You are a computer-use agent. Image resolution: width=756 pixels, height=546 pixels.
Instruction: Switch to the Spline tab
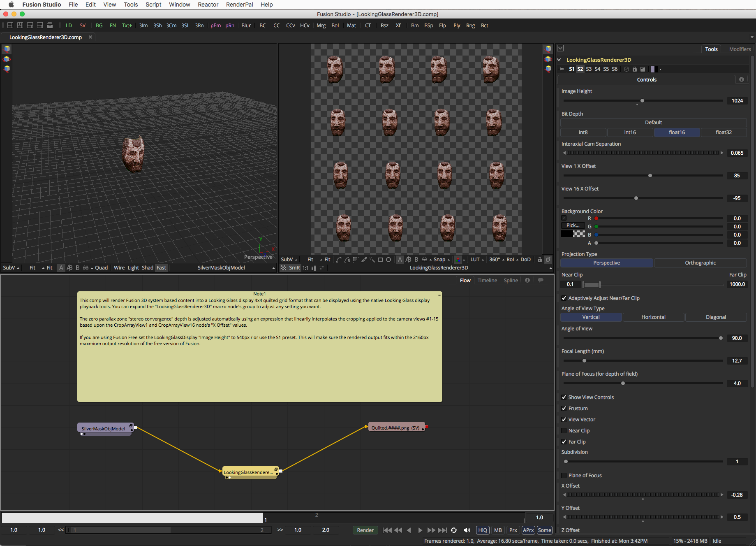point(511,280)
